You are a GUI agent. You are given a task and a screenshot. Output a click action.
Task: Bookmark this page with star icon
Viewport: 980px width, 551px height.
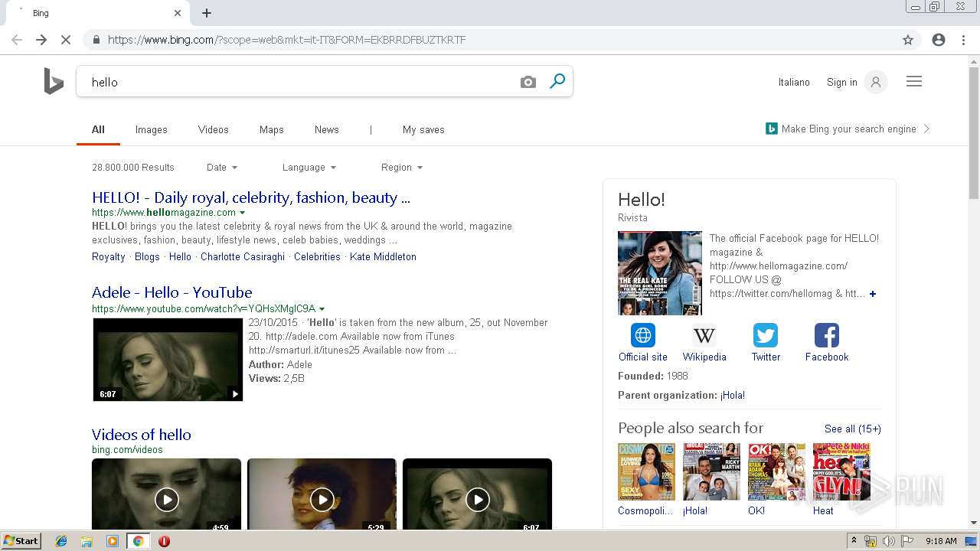click(x=908, y=40)
